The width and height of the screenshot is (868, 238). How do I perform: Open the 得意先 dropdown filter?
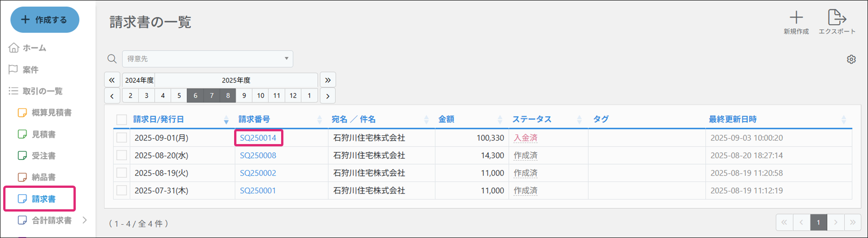207,59
